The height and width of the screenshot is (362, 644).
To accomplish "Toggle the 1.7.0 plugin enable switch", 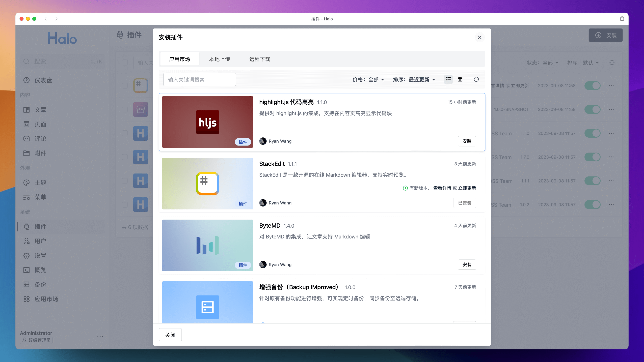I will pyautogui.click(x=592, y=157).
